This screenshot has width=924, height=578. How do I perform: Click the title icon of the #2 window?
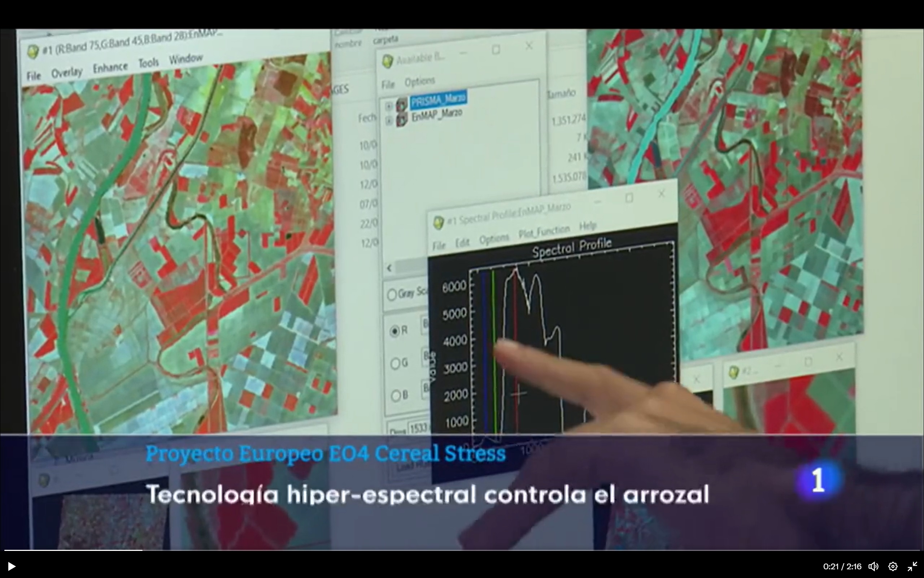click(733, 372)
